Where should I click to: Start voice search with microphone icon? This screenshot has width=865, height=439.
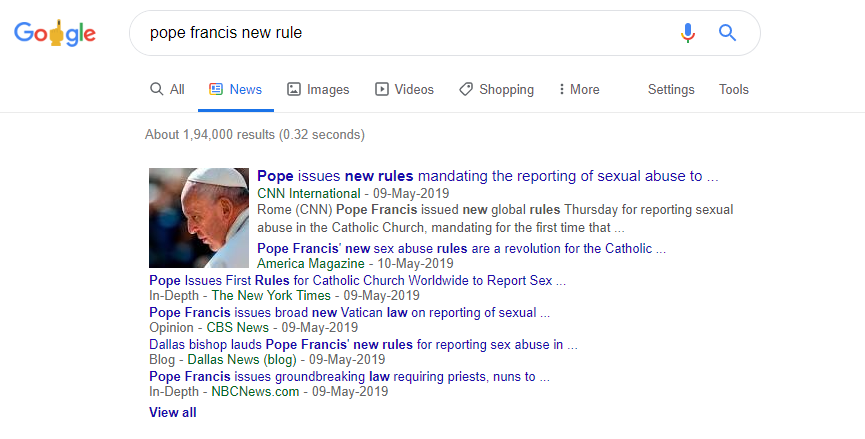tap(687, 33)
